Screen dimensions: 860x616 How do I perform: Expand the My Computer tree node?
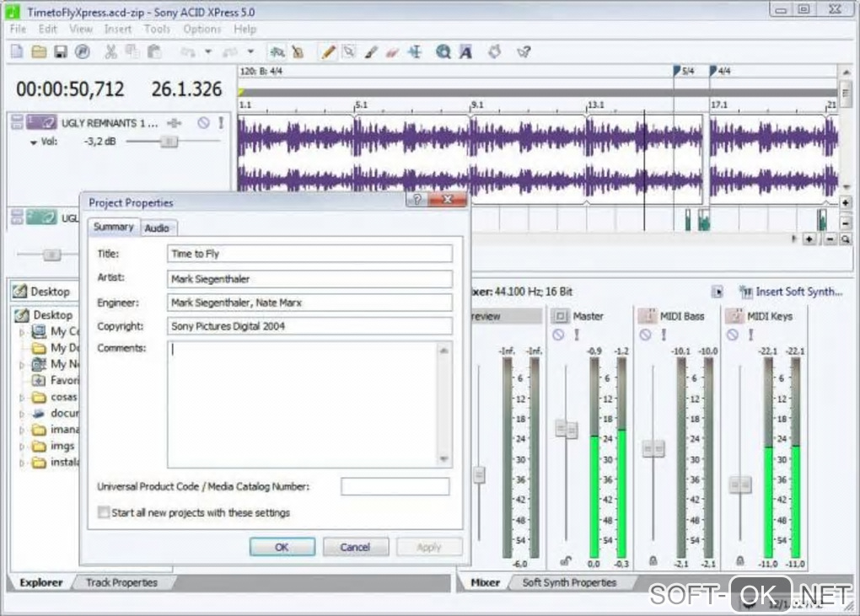(22, 332)
